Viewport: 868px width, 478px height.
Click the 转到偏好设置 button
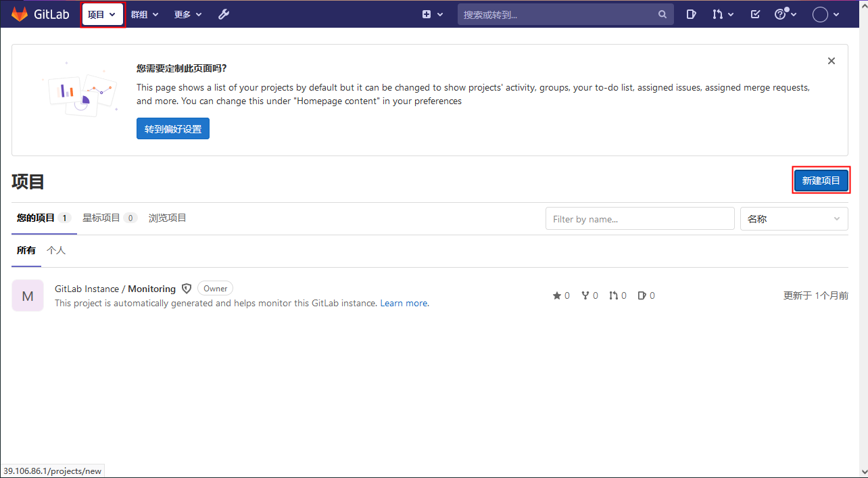173,128
